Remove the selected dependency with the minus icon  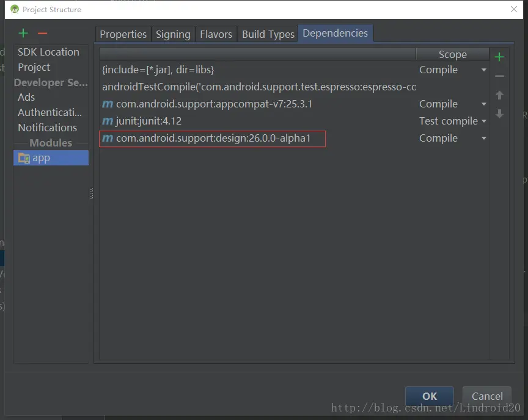[499, 76]
